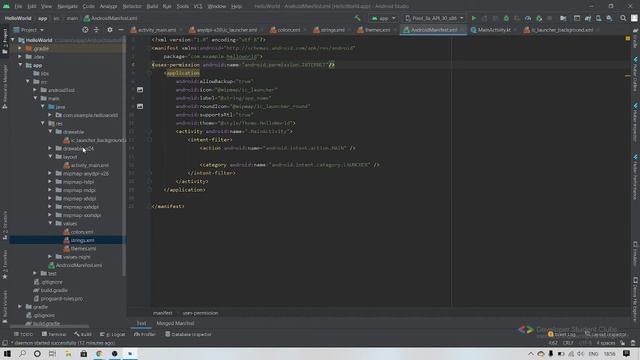
Task: Open the Logcat tool window
Action: pyautogui.click(x=113, y=334)
